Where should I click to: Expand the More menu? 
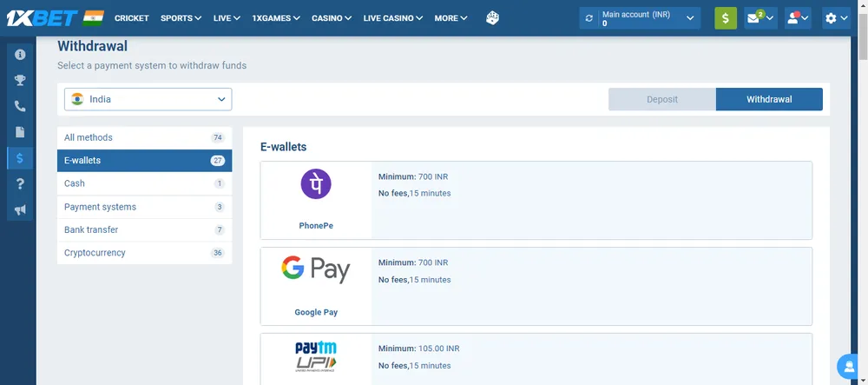[x=450, y=18]
